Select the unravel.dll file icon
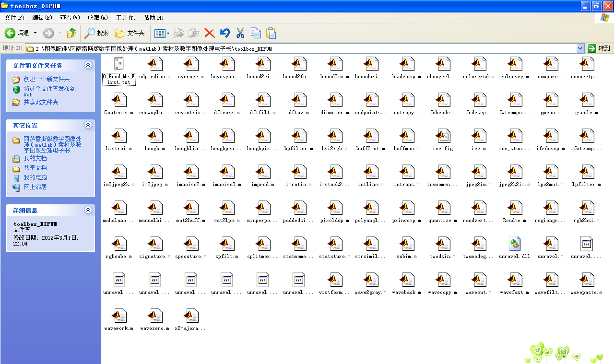 click(515, 245)
